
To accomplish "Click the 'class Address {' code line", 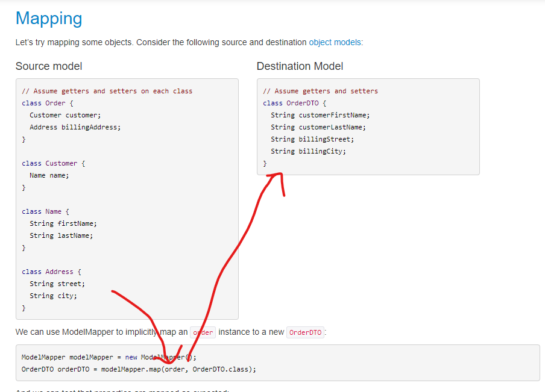I will [x=51, y=272].
